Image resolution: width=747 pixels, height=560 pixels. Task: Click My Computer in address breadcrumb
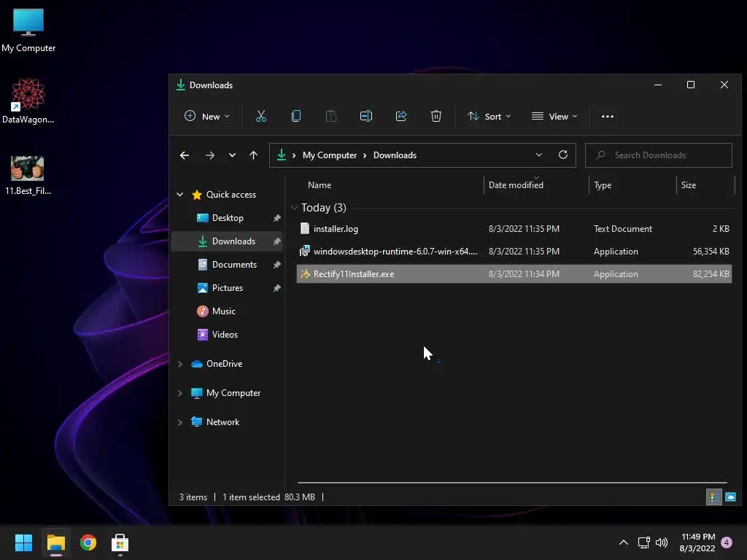coord(329,155)
